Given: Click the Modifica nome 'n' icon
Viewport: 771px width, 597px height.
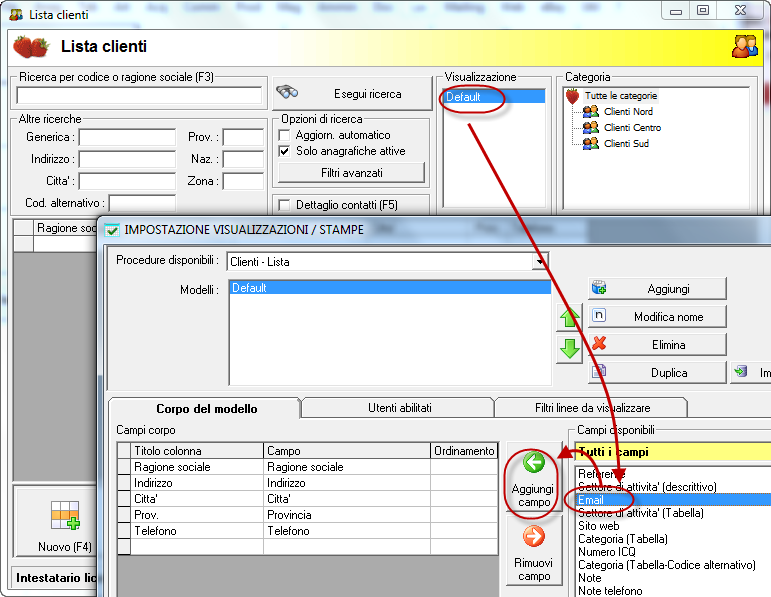Looking at the screenshot, I should [599, 315].
